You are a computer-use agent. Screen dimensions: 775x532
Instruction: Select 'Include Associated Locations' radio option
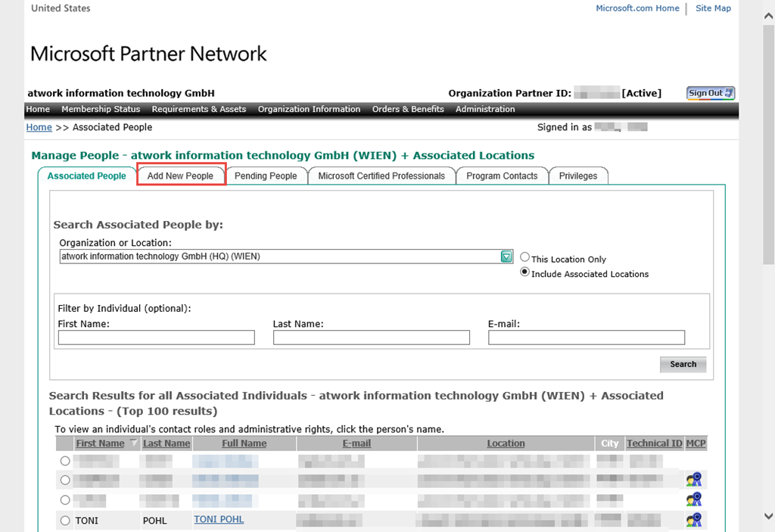[x=524, y=272]
